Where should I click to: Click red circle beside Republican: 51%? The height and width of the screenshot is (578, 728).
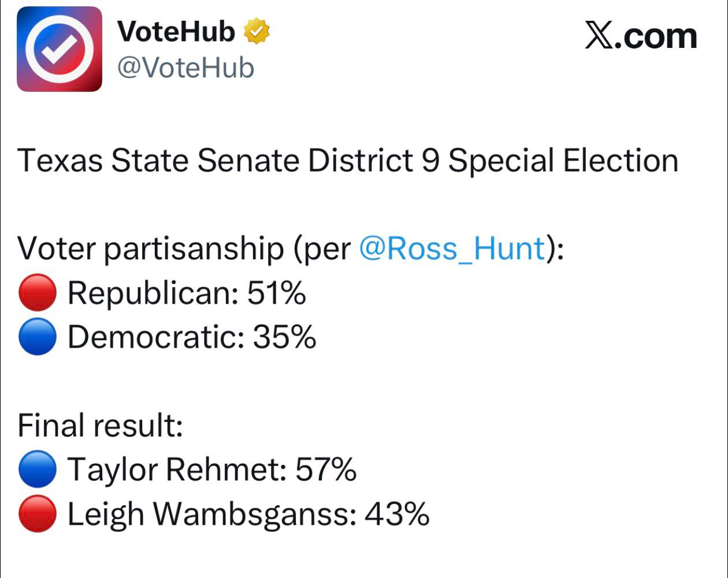[38, 294]
